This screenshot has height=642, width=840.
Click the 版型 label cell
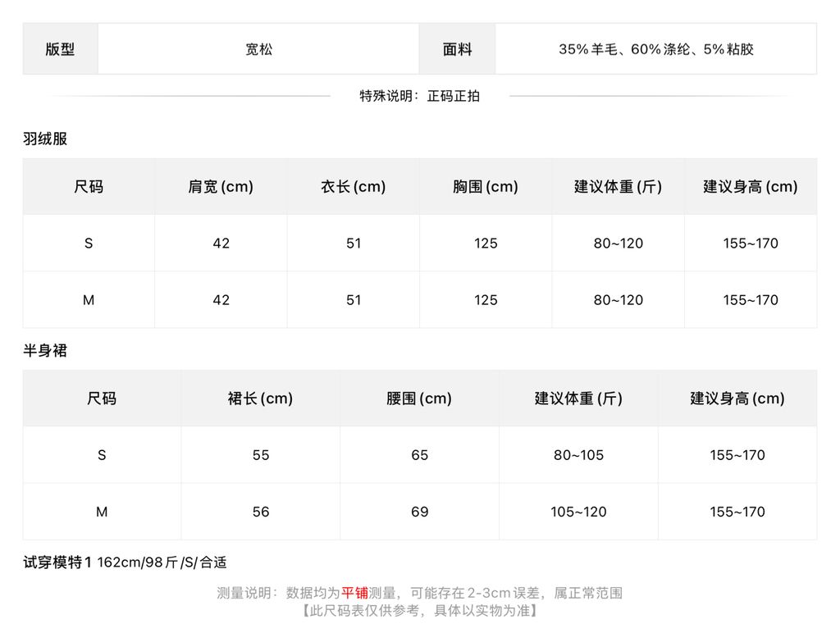60,48
